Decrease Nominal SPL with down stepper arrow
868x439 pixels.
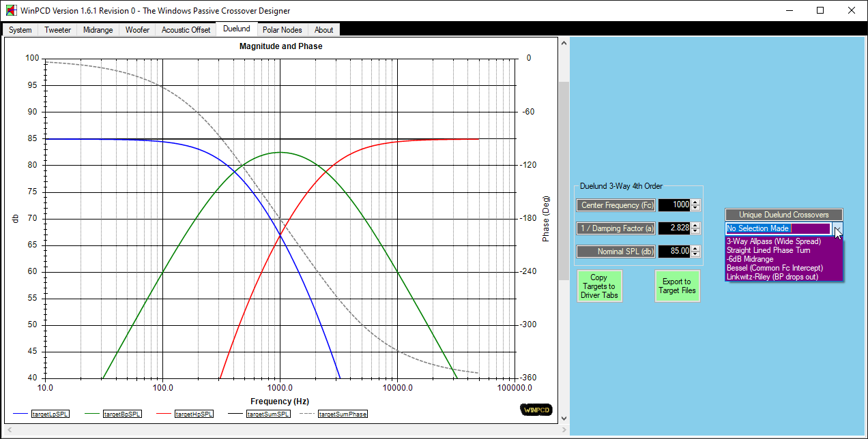[695, 254]
